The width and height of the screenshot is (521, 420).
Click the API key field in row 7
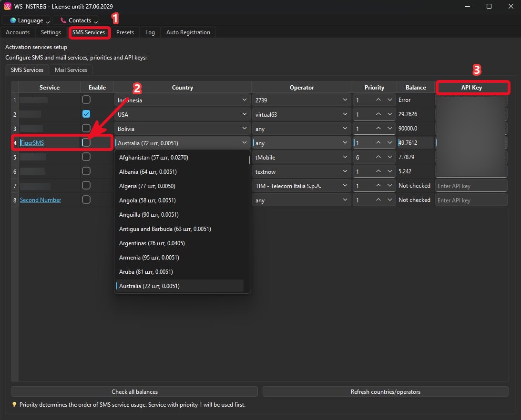[471, 186]
